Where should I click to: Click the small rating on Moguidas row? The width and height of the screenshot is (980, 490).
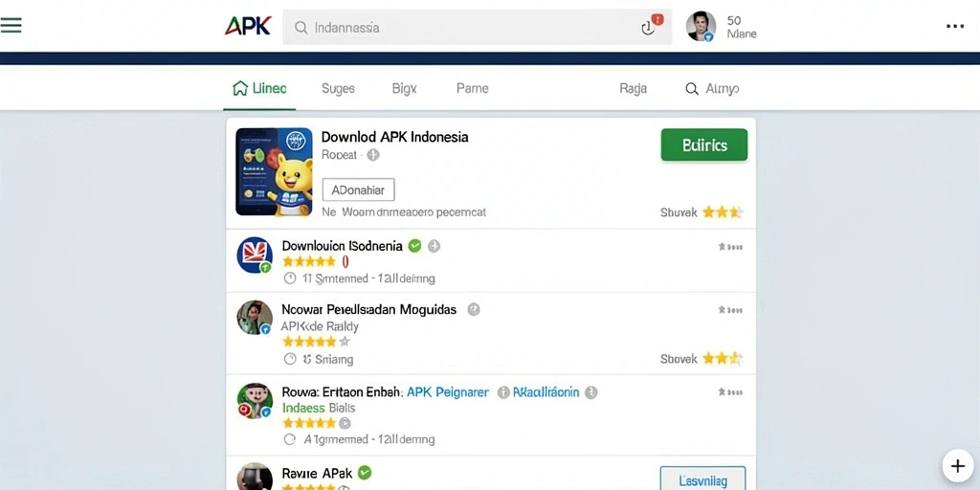tap(730, 309)
